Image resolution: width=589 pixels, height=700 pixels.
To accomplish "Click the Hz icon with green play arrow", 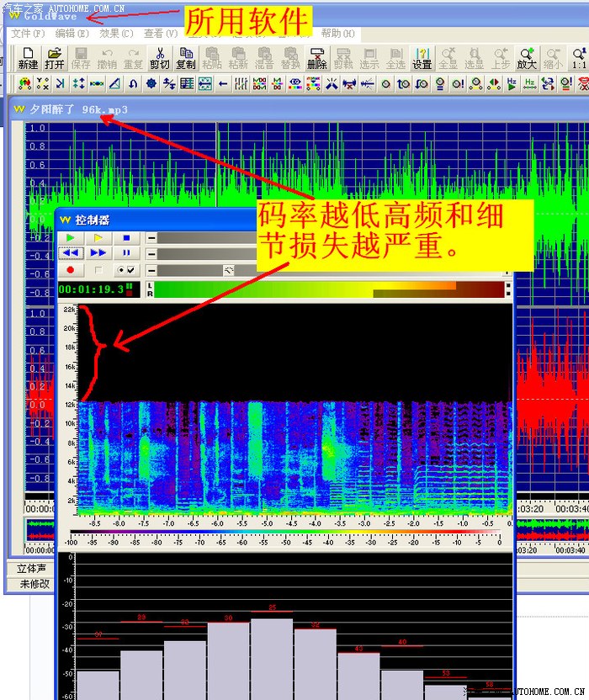I will 512,83.
